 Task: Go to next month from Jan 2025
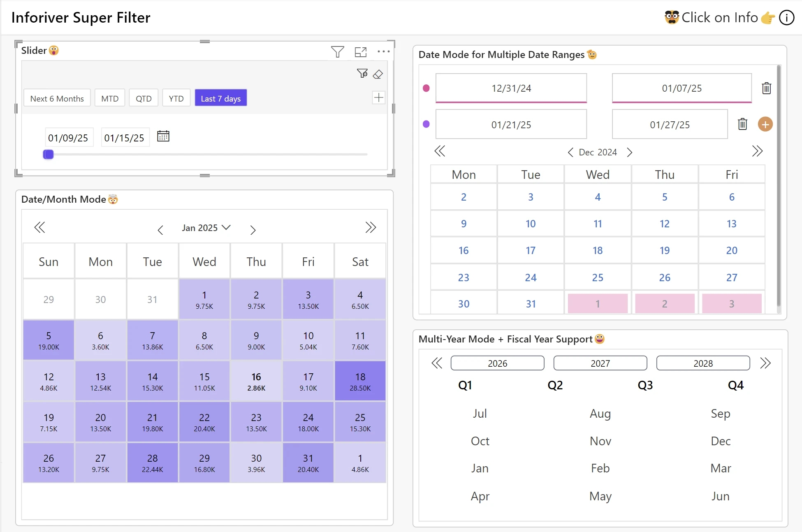tap(253, 230)
